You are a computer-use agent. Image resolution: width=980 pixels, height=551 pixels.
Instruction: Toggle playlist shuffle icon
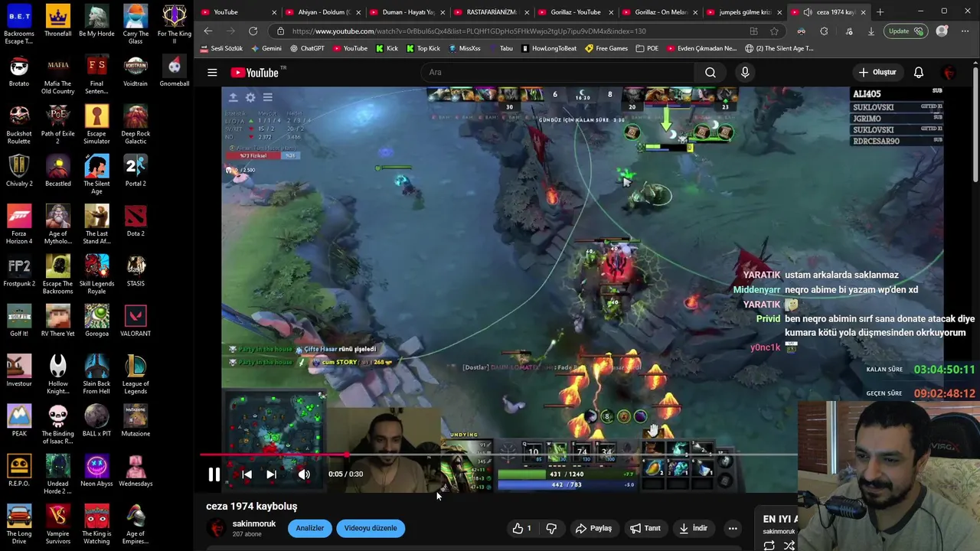pos(789,546)
